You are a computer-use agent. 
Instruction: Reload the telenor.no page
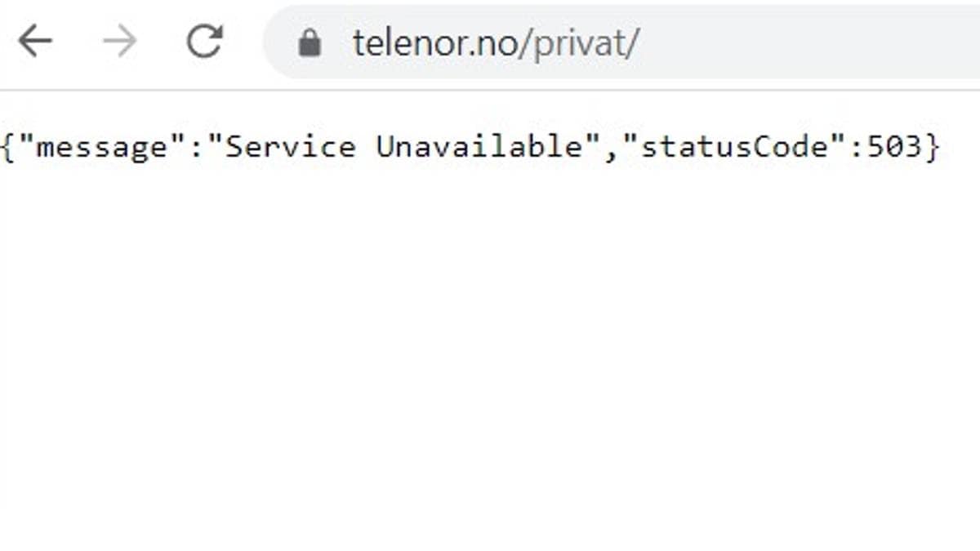204,41
